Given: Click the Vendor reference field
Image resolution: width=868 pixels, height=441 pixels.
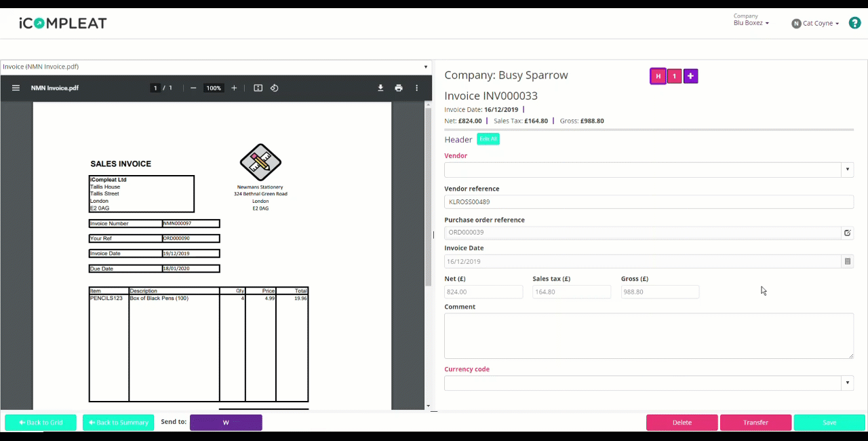Looking at the screenshot, I should (x=649, y=202).
